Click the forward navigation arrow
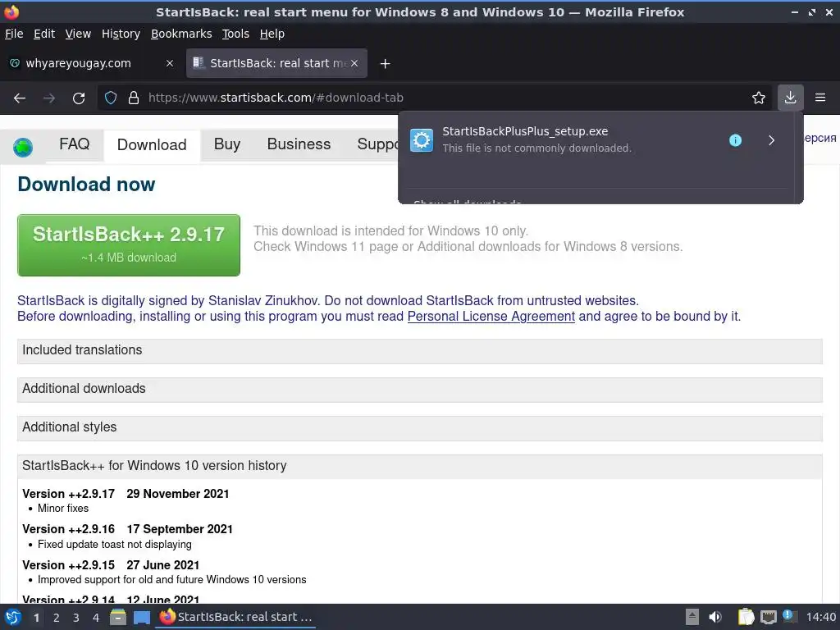Viewport: 840px width, 630px height. click(x=48, y=98)
